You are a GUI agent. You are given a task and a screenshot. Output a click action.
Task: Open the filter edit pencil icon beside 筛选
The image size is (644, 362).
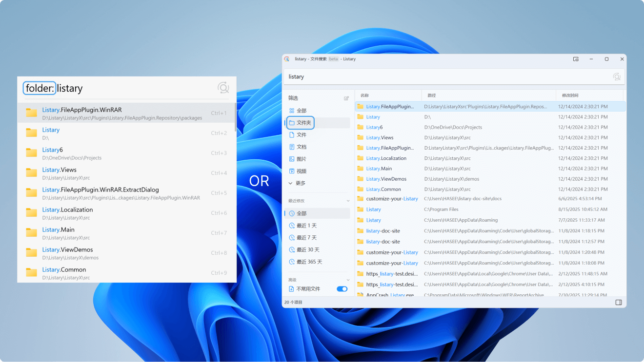point(346,98)
